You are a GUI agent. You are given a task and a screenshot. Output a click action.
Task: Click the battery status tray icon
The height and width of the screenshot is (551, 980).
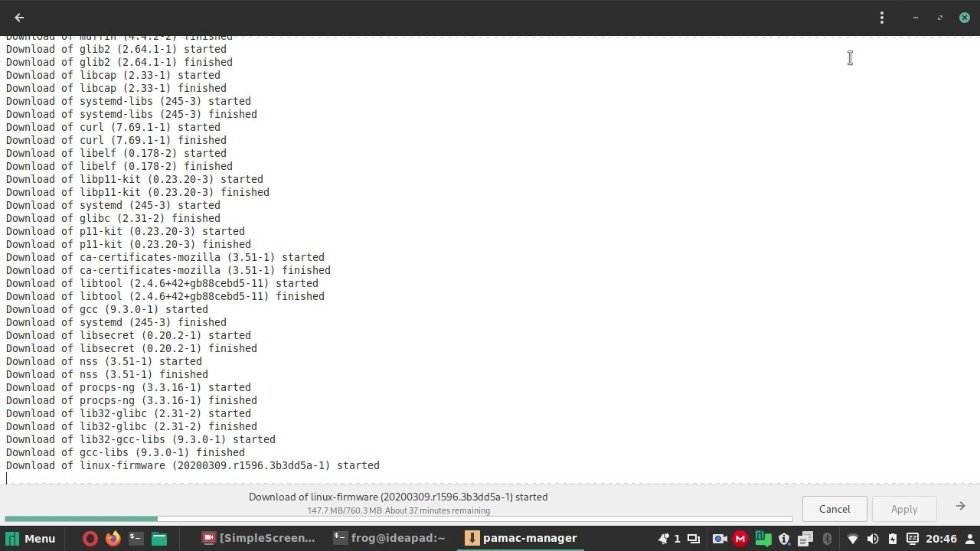pyautogui.click(x=893, y=539)
